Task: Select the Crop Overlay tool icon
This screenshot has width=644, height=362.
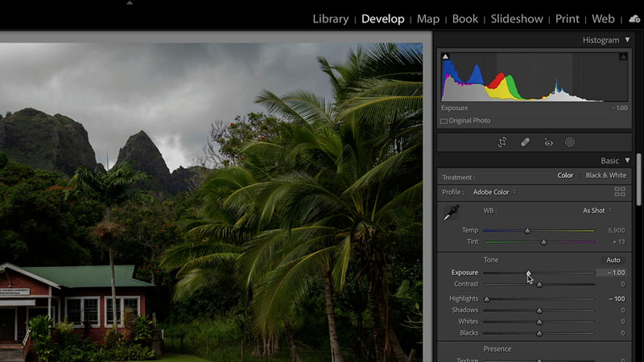Action: [x=502, y=142]
